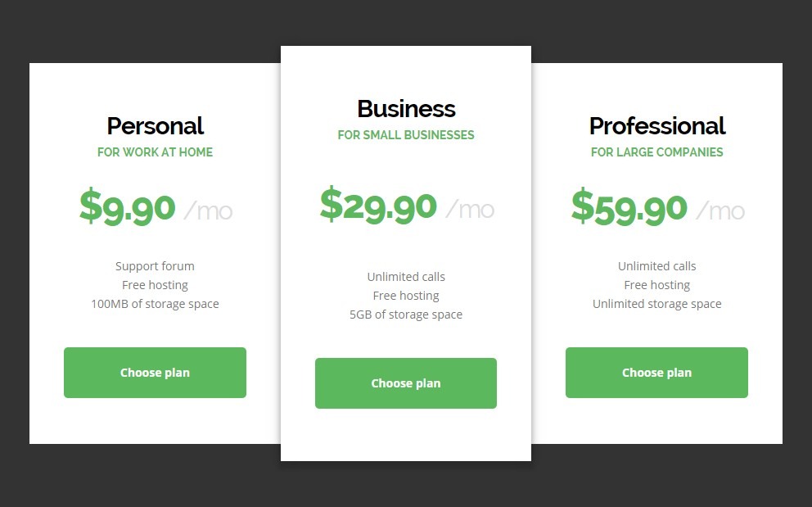
Task: Click 'Unlimited storage space' feature
Action: (x=656, y=304)
